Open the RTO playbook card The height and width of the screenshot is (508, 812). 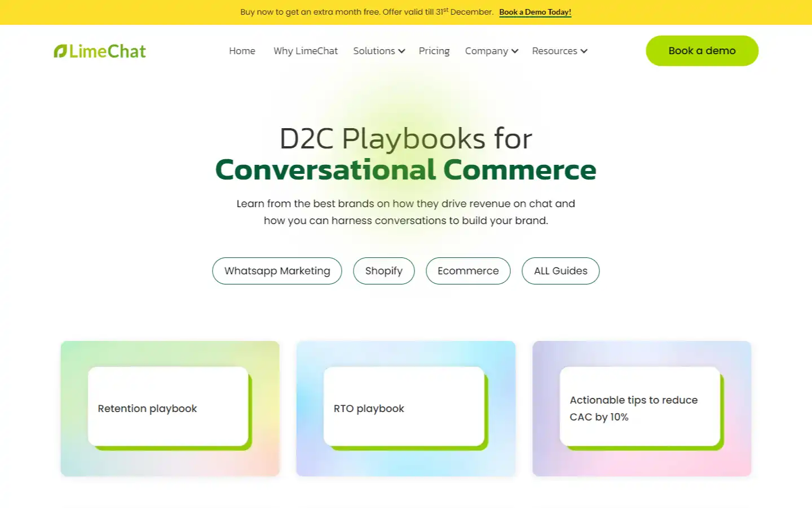404,408
